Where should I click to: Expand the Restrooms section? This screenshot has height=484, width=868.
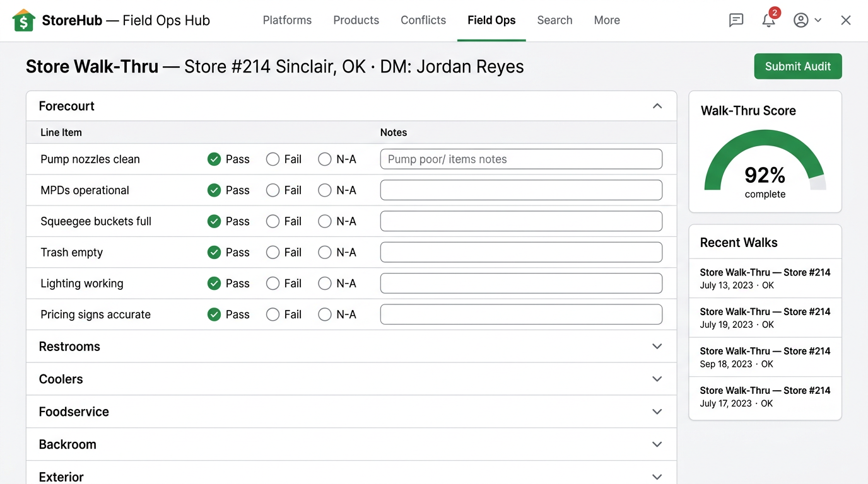click(657, 347)
